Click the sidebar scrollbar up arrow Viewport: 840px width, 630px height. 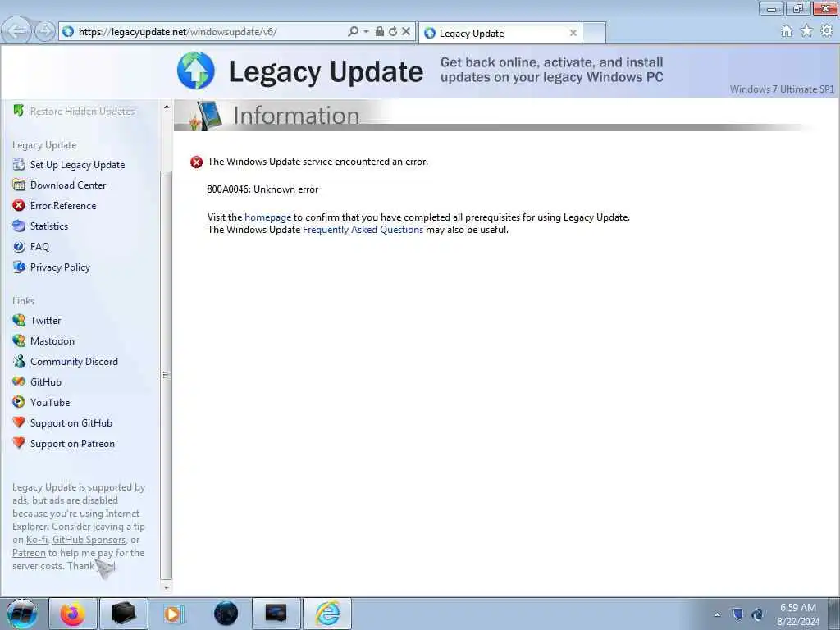pos(166,107)
